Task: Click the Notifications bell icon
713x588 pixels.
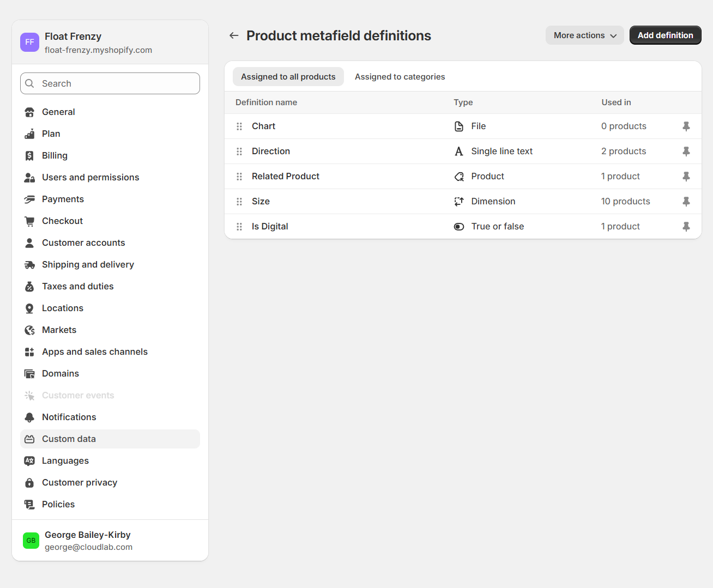Action: click(x=29, y=417)
